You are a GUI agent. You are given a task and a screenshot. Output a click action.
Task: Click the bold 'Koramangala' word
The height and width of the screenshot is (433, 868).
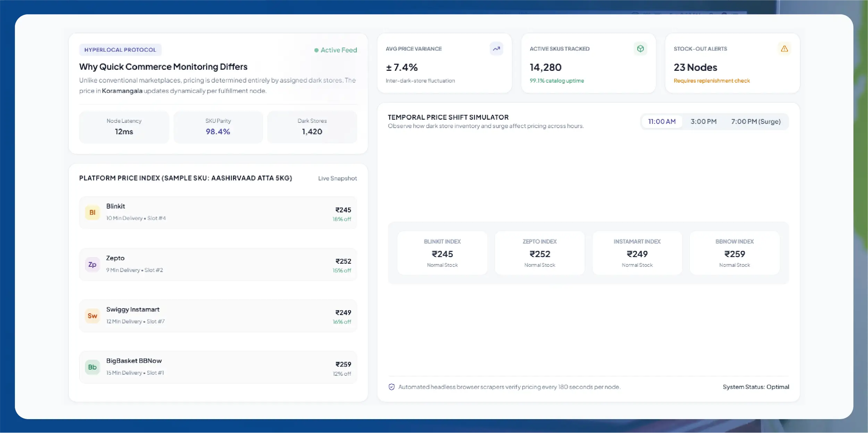tap(122, 91)
